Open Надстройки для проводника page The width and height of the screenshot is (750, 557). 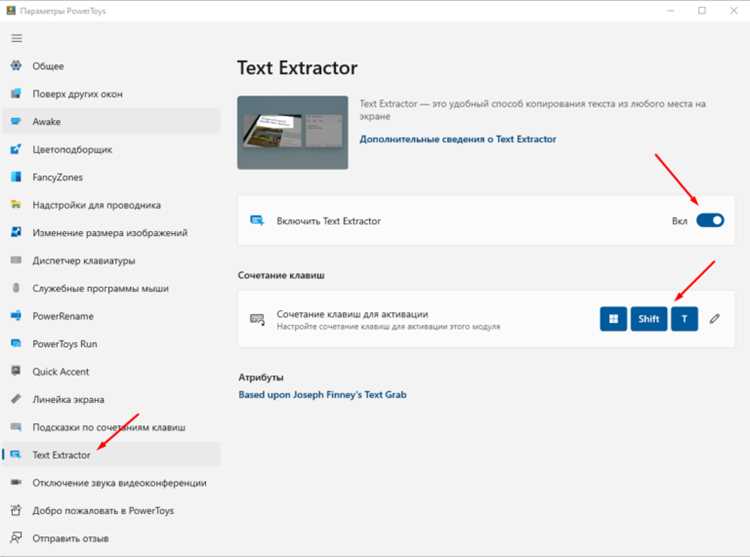111,205
